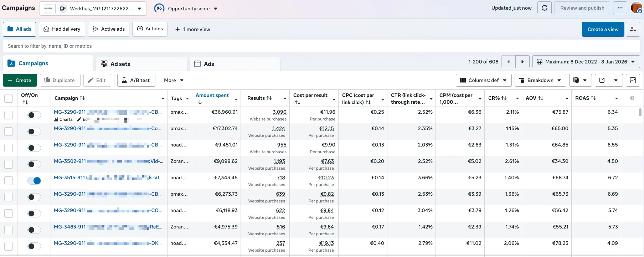Click the Create a view button

coord(603,29)
